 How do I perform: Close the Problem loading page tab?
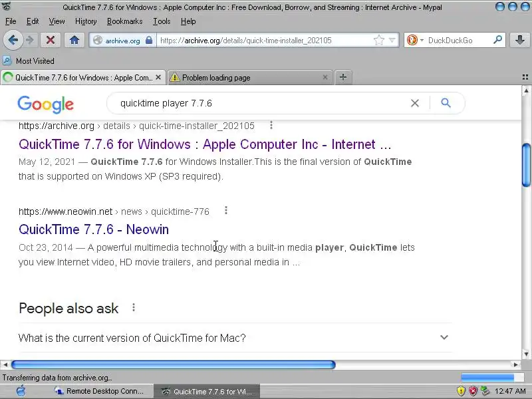point(325,77)
